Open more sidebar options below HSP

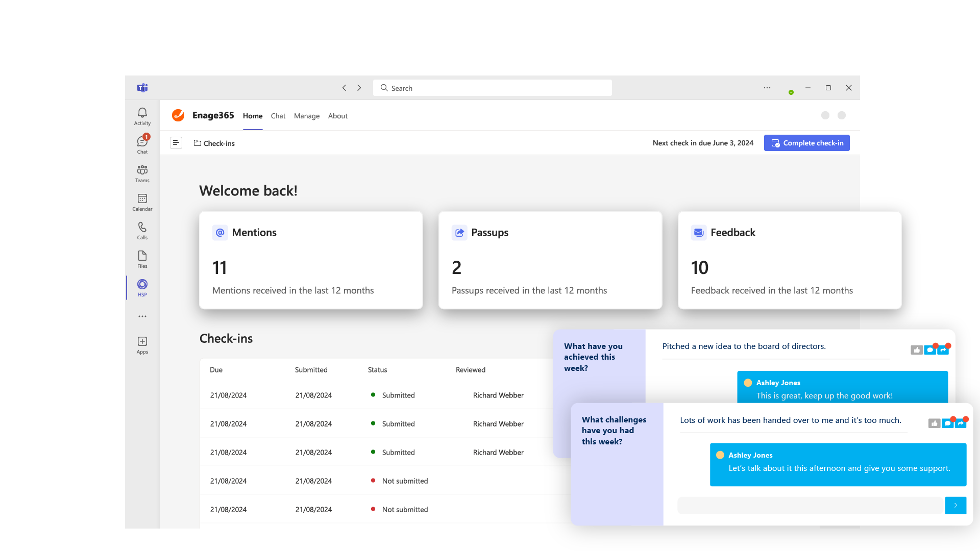tap(142, 316)
